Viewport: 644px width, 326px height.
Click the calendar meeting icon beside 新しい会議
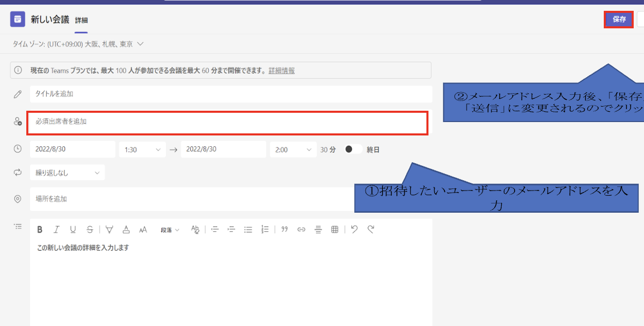coord(18,20)
